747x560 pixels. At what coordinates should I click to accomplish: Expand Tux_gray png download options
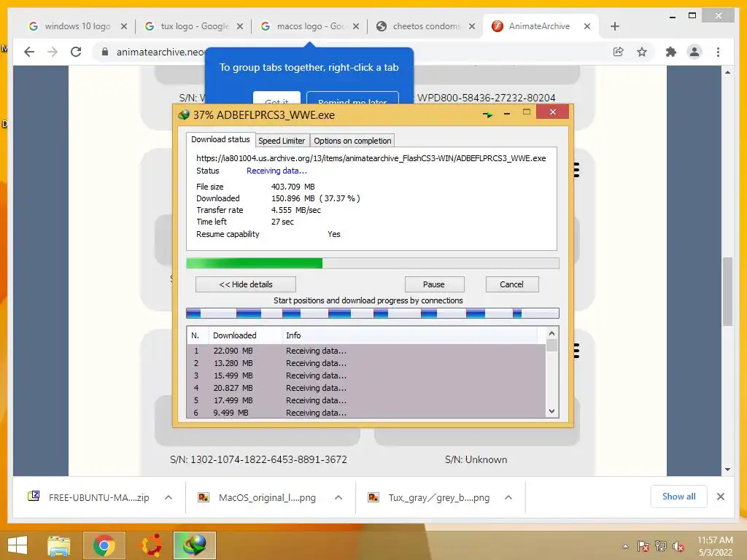pos(508,497)
